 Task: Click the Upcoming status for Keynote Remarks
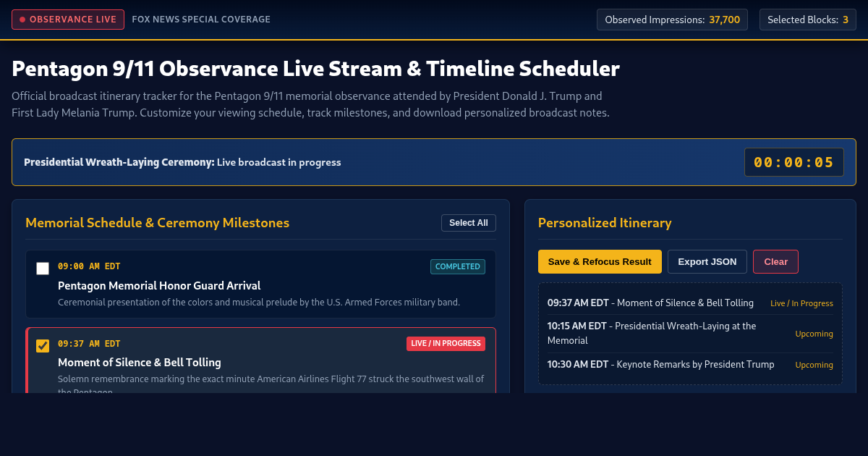[x=814, y=365]
